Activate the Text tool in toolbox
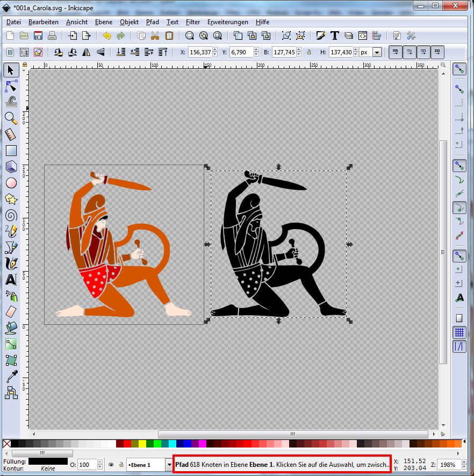This screenshot has width=474, height=476. pyautogui.click(x=11, y=280)
